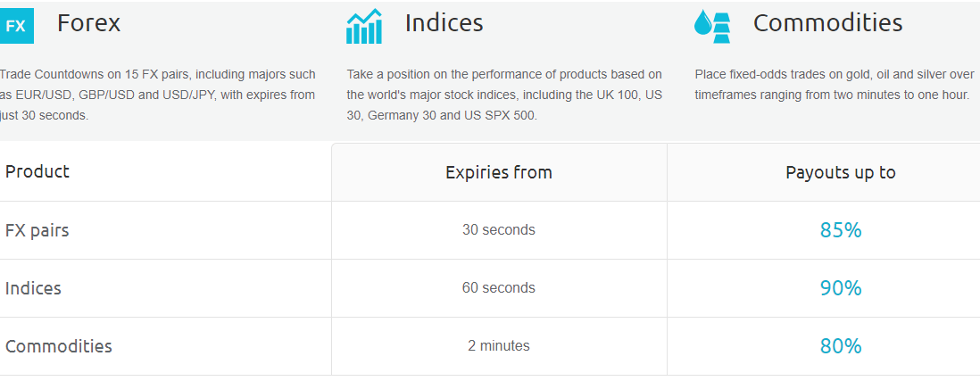Click the Forex description paragraph

[159, 95]
